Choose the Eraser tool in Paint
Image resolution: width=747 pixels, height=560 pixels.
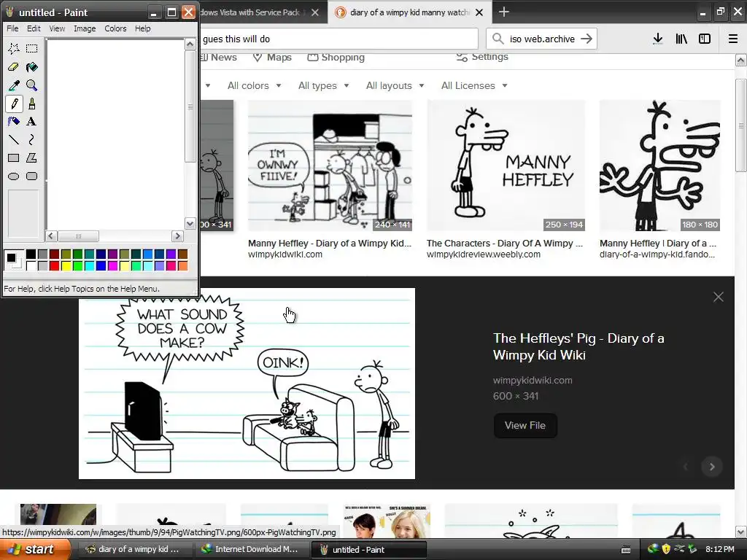coord(14,66)
